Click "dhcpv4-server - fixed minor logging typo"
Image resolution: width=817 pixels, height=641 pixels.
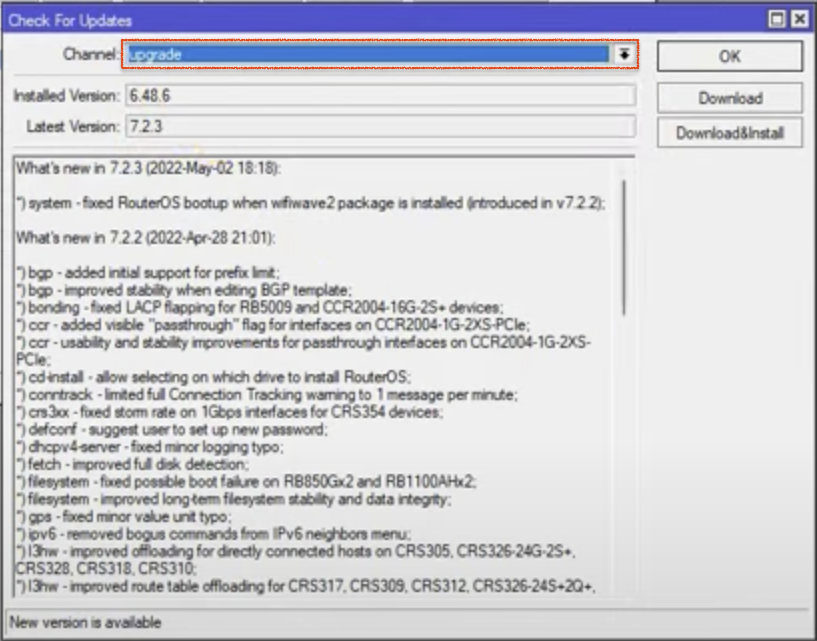tap(150, 447)
